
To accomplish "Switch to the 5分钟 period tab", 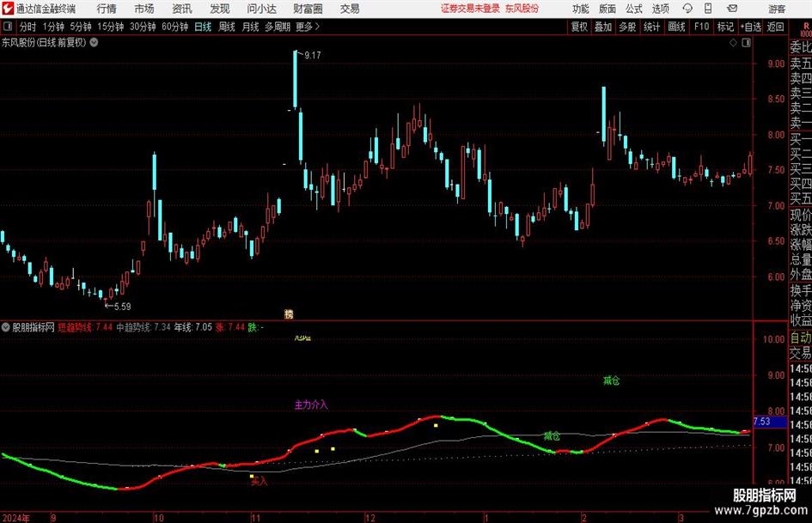I will tap(80, 27).
